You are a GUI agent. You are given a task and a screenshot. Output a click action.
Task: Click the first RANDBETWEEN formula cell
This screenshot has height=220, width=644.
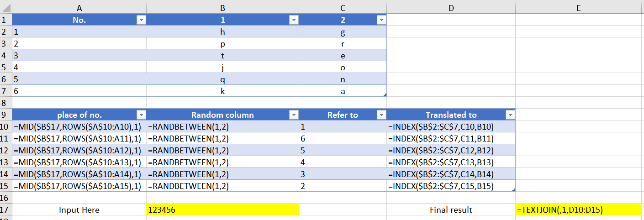[223, 126]
